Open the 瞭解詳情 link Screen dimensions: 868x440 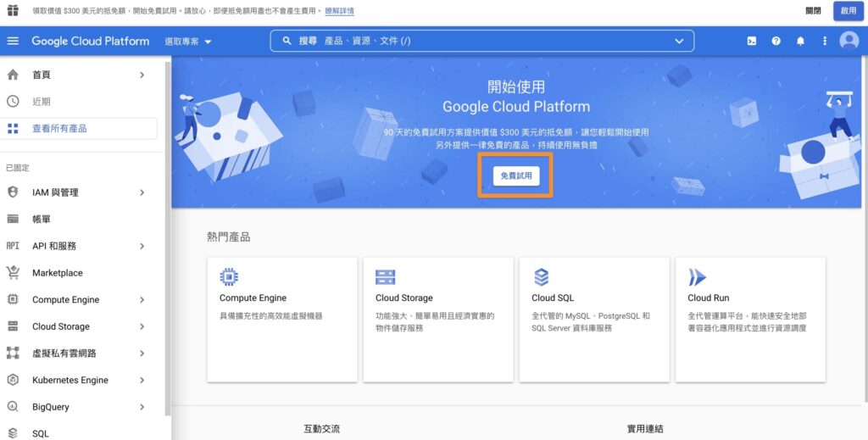(339, 10)
